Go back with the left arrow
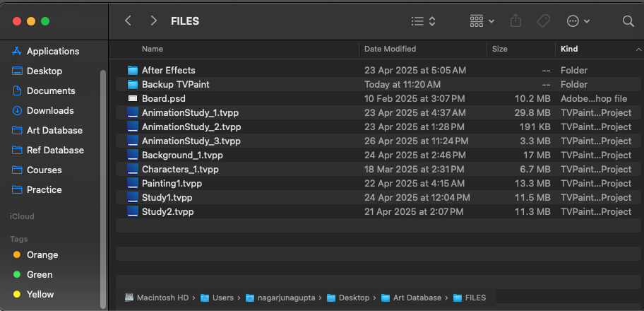The image size is (644, 311). tap(128, 21)
